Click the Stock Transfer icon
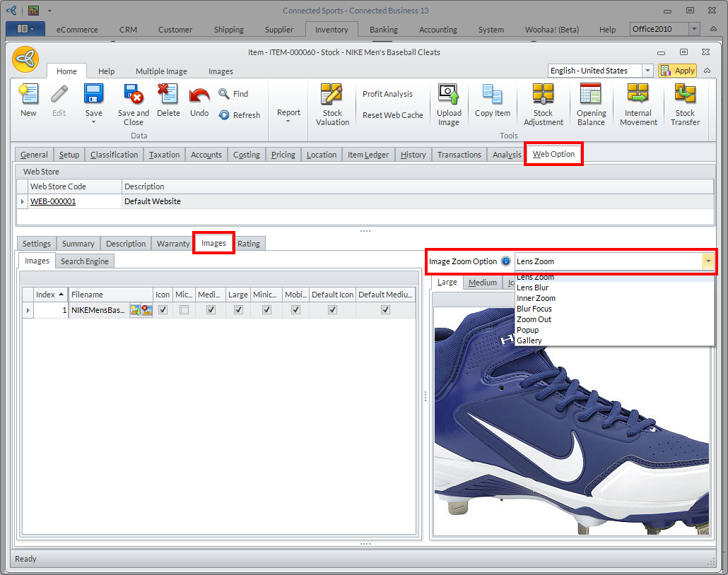Viewport: 728px width, 575px height. [x=685, y=94]
